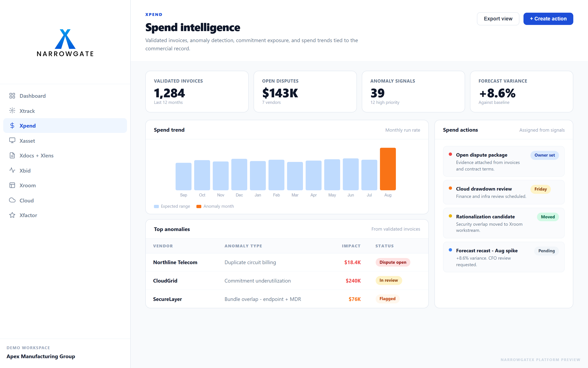The height and width of the screenshot is (368, 588).
Task: Click the Xroom layout icon
Action: (12, 185)
